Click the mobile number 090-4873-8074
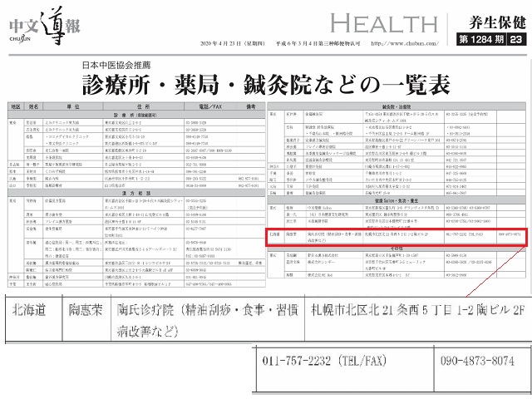The image size is (532, 399). pyautogui.click(x=477, y=360)
